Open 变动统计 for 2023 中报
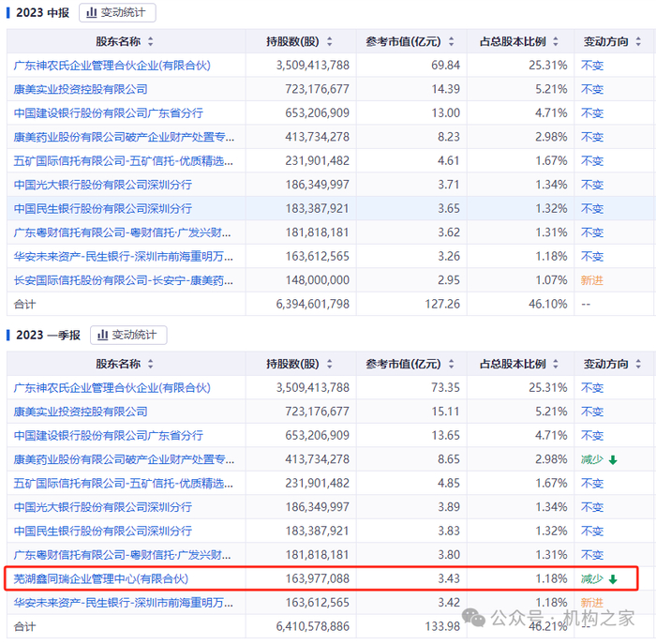 click(117, 12)
